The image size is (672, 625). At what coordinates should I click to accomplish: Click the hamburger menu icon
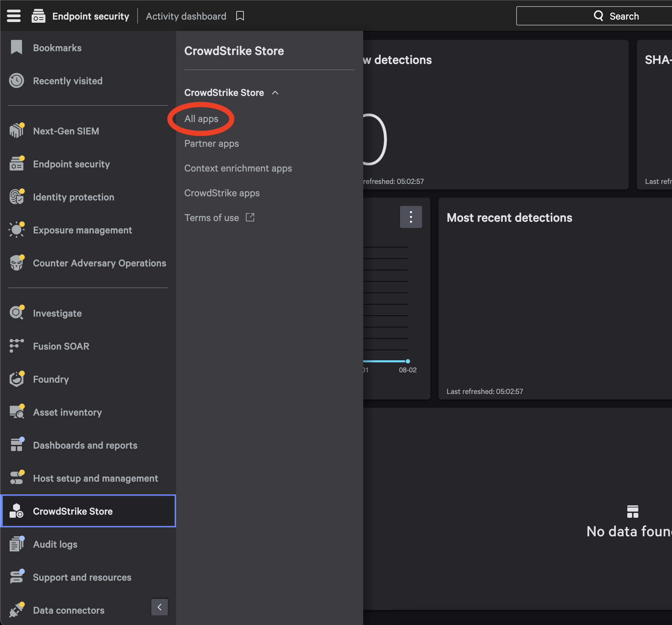click(x=14, y=16)
